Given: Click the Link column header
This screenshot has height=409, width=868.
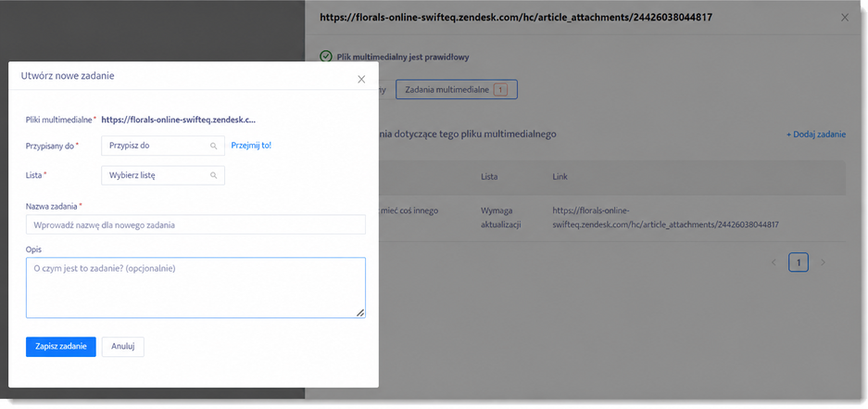Looking at the screenshot, I should tap(560, 177).
